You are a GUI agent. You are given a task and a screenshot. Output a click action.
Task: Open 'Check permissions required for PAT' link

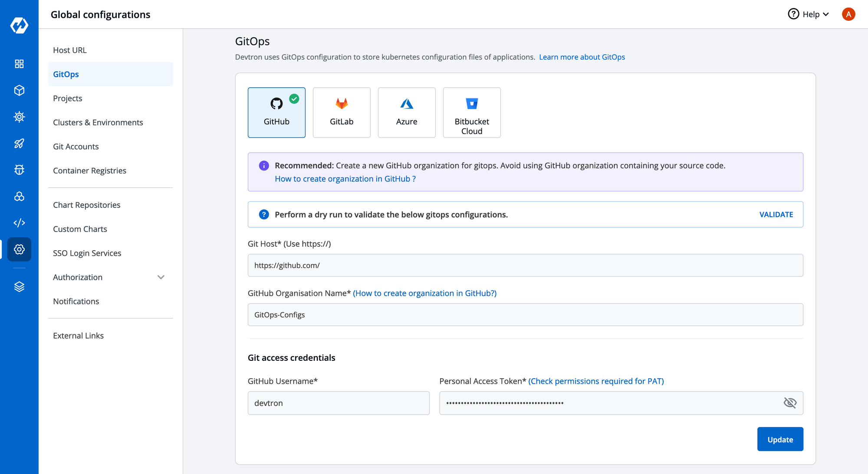tap(596, 381)
